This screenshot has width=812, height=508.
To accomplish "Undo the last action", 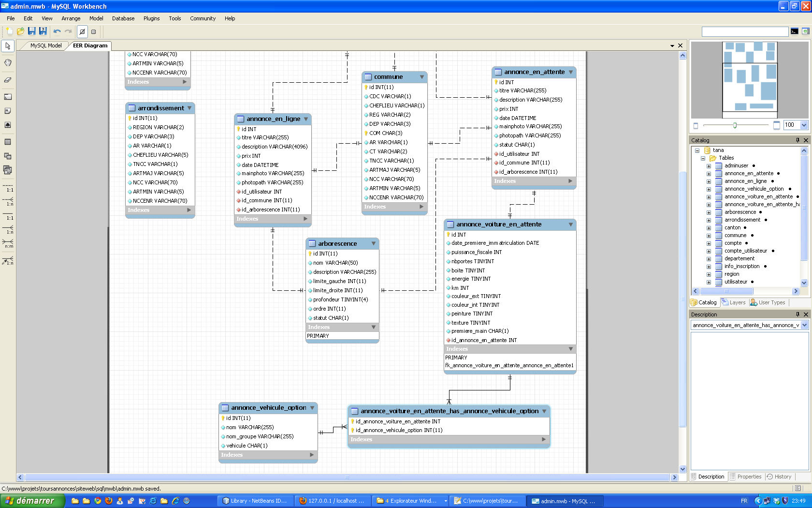I will click(x=57, y=31).
